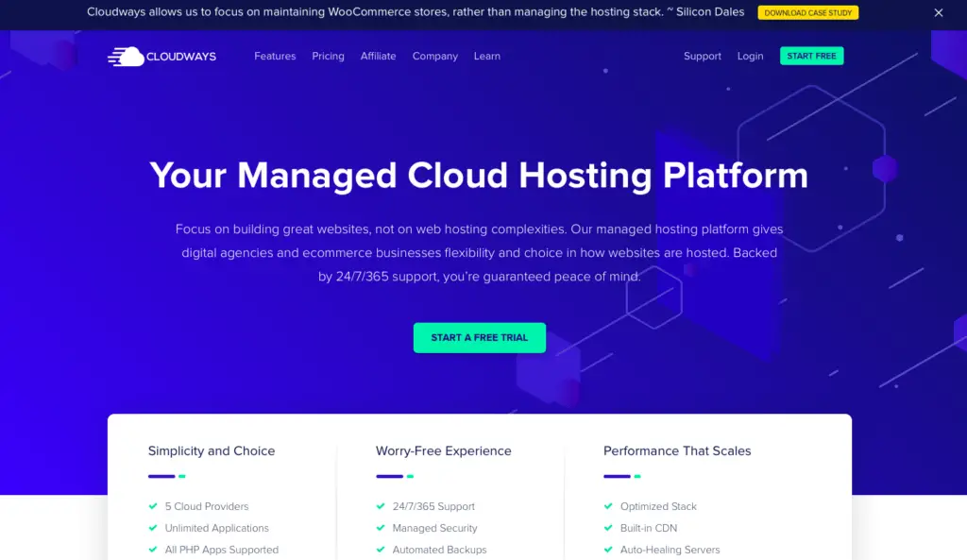
Task: Click the Simplicity and Choice heading
Action: pyautogui.click(x=212, y=450)
